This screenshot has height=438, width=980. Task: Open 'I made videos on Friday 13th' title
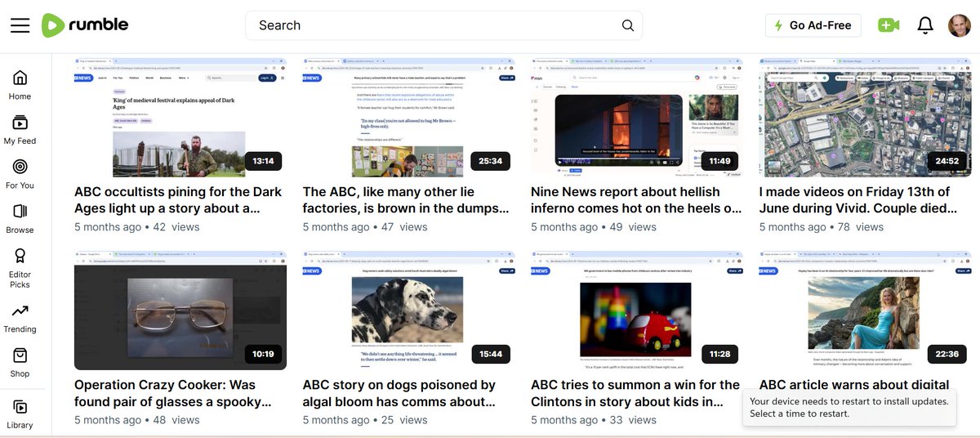tap(857, 200)
